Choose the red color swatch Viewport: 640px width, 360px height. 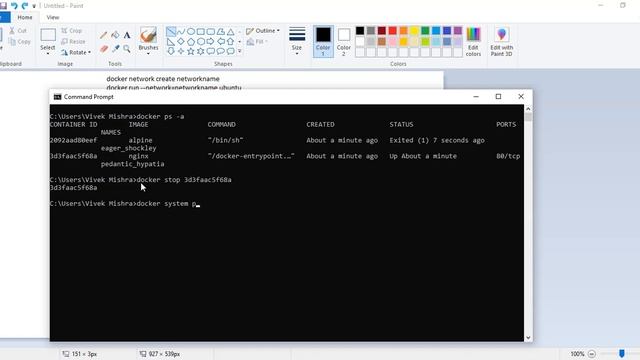(x=393, y=31)
